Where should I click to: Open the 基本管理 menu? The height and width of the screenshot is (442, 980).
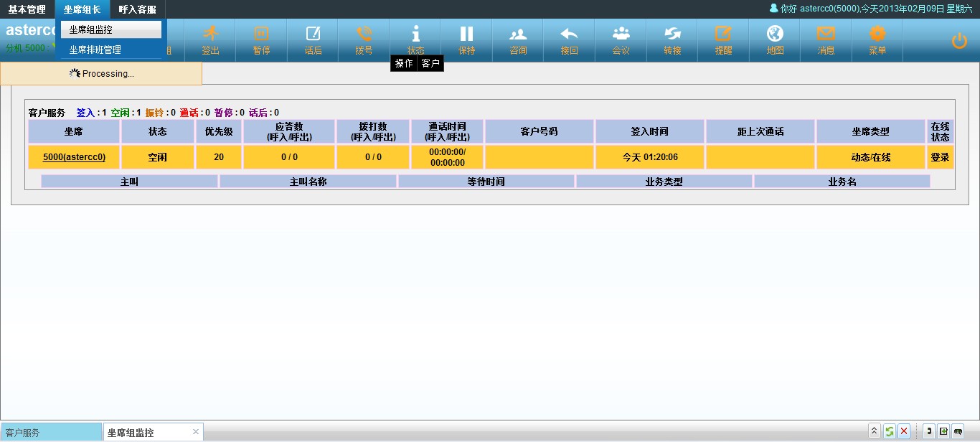tap(27, 9)
